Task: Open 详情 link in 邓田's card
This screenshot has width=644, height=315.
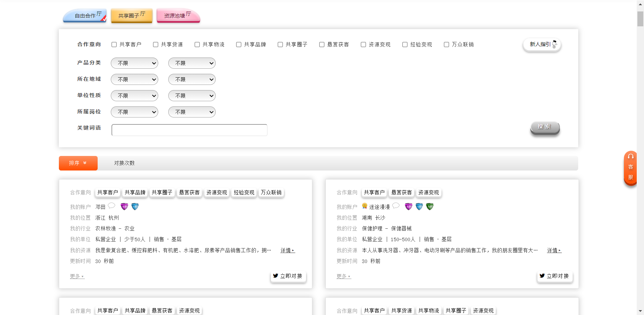Action: 287,250
